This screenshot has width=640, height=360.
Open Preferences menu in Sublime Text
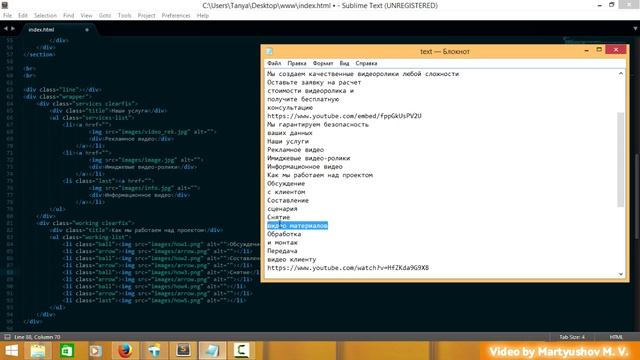176,16
